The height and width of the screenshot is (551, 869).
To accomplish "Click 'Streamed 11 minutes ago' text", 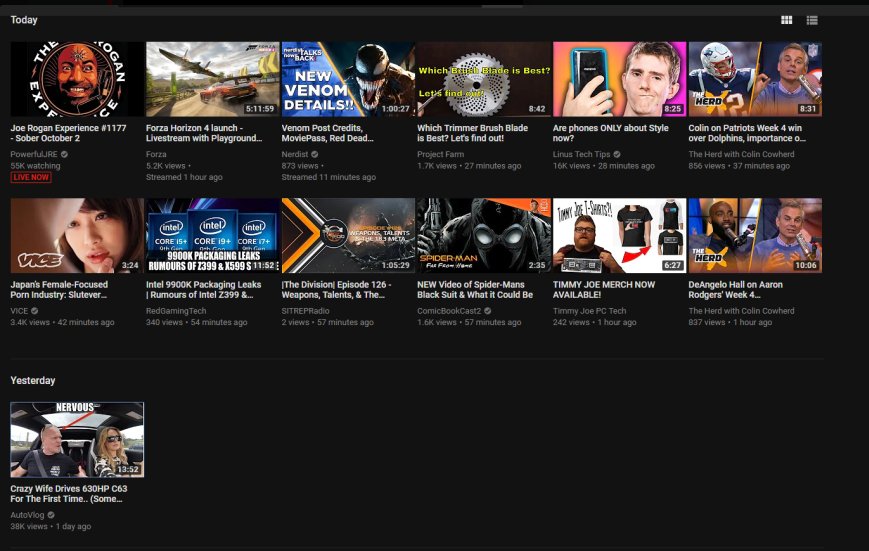I will [329, 177].
